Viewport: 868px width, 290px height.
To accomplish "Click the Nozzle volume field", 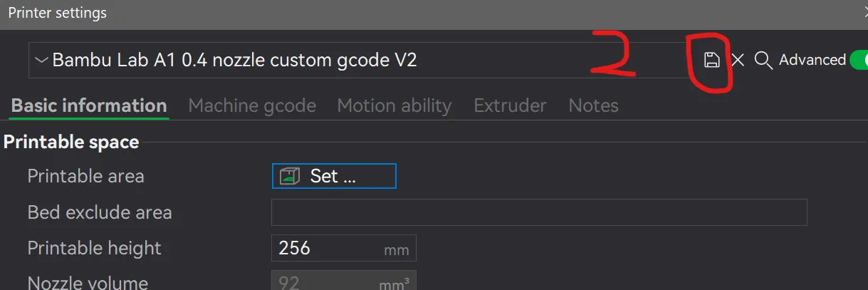I will click(x=343, y=281).
